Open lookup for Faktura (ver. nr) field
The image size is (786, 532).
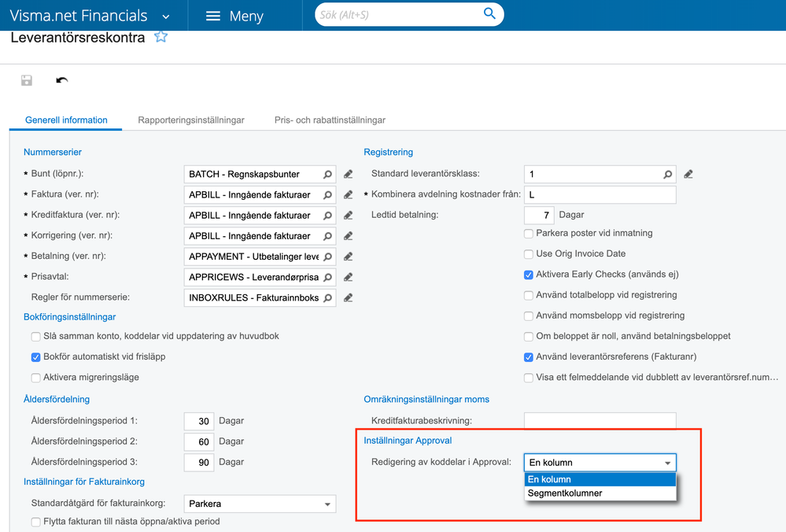327,195
